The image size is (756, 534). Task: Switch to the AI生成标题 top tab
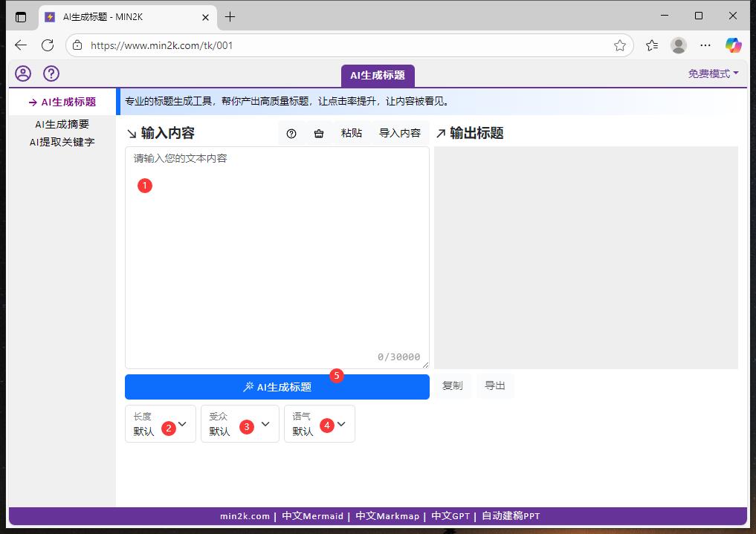[378, 75]
